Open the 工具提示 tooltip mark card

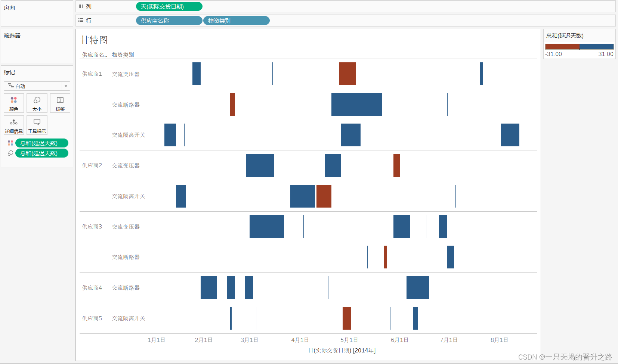tap(37, 125)
